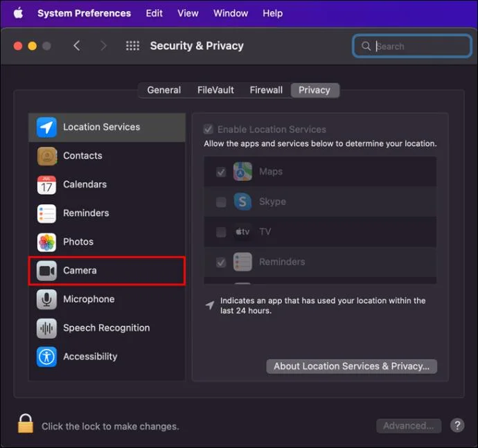This screenshot has width=478, height=448.
Task: Click the Apple TV app icon
Action: pyautogui.click(x=242, y=232)
